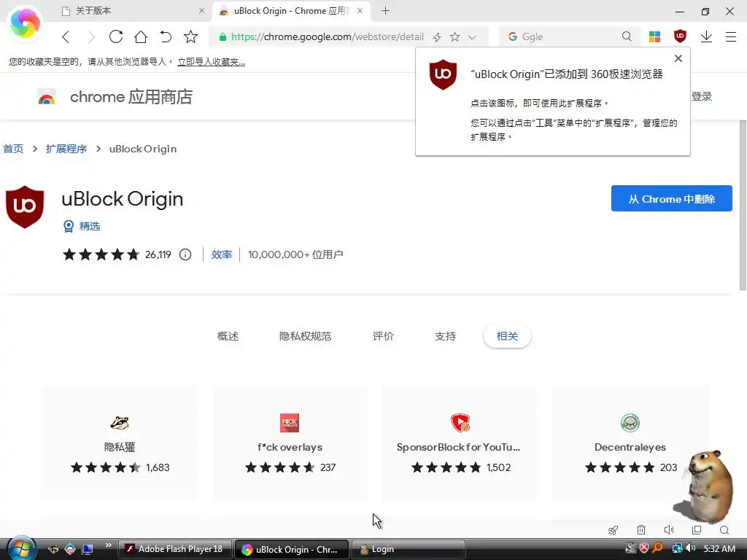
Task: Click the search magnifier icon
Action: tap(627, 36)
